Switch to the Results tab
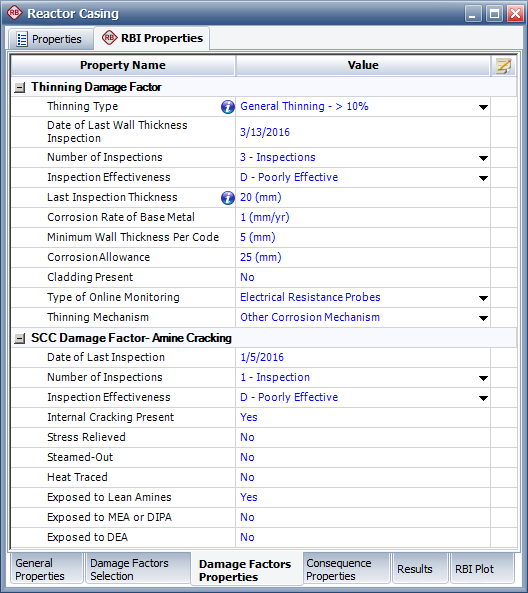The height and width of the screenshot is (593, 528). click(x=420, y=569)
